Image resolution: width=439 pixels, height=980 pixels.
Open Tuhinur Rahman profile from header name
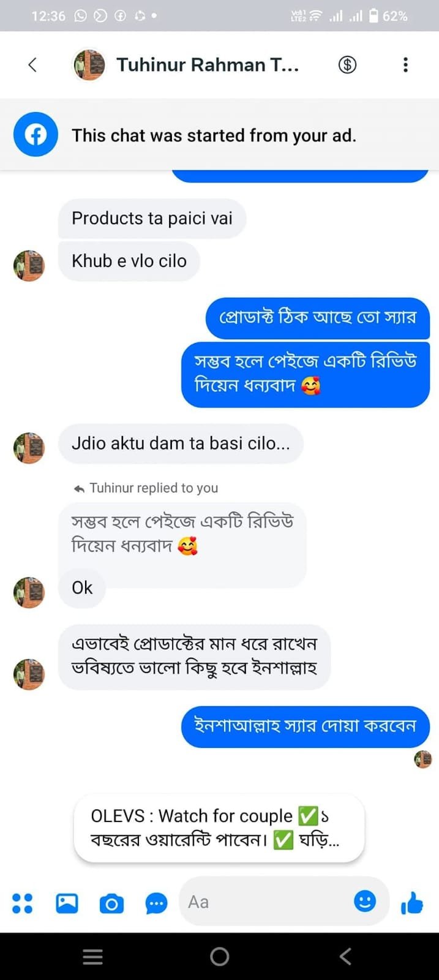(x=208, y=65)
